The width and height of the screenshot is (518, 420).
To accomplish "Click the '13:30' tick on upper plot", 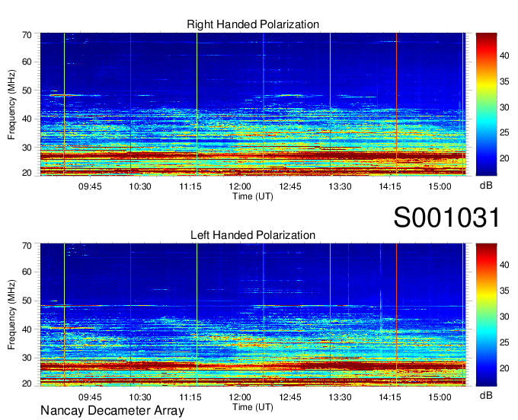I will 340,186.
